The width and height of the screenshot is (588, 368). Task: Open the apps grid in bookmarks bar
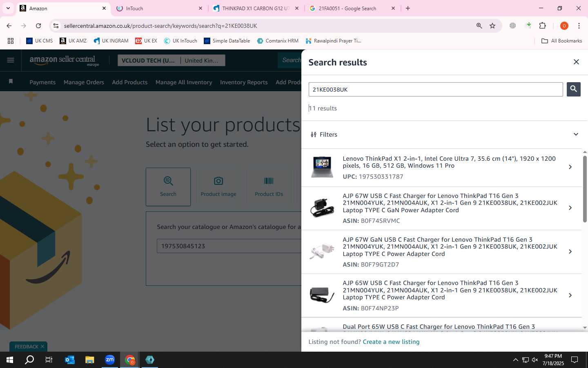(x=11, y=41)
